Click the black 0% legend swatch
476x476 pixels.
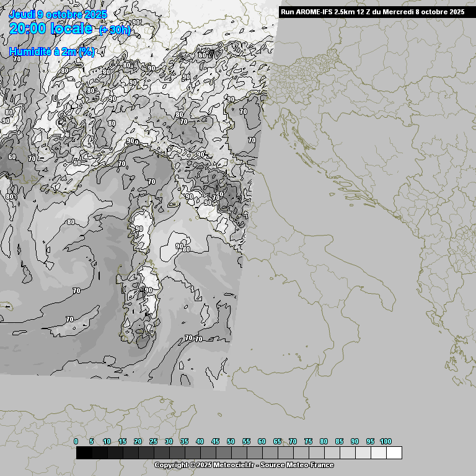tap(84, 453)
